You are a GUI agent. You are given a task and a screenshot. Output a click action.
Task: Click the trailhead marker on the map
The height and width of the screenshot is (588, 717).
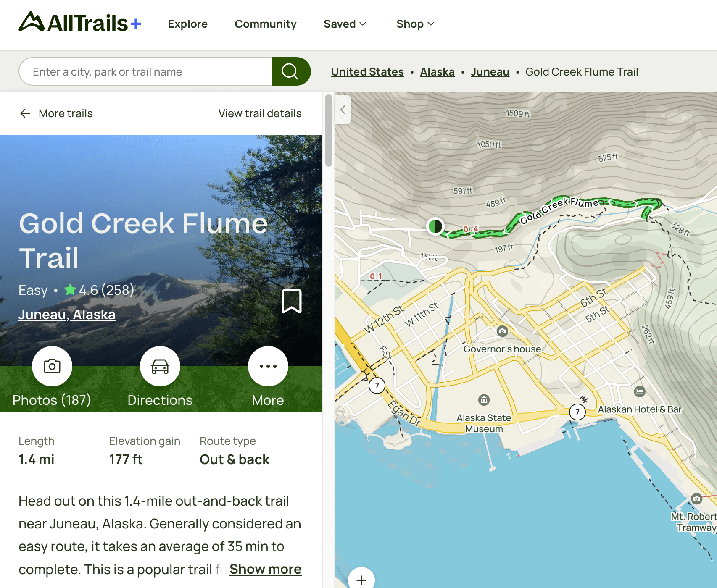click(435, 226)
